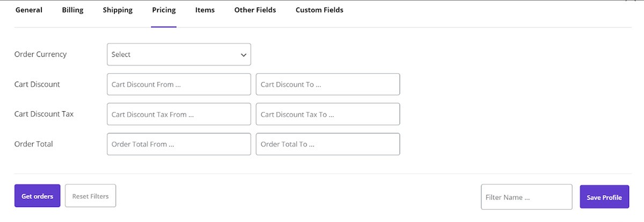644x222 pixels.
Task: Select the Pricing tab
Action: [164, 10]
